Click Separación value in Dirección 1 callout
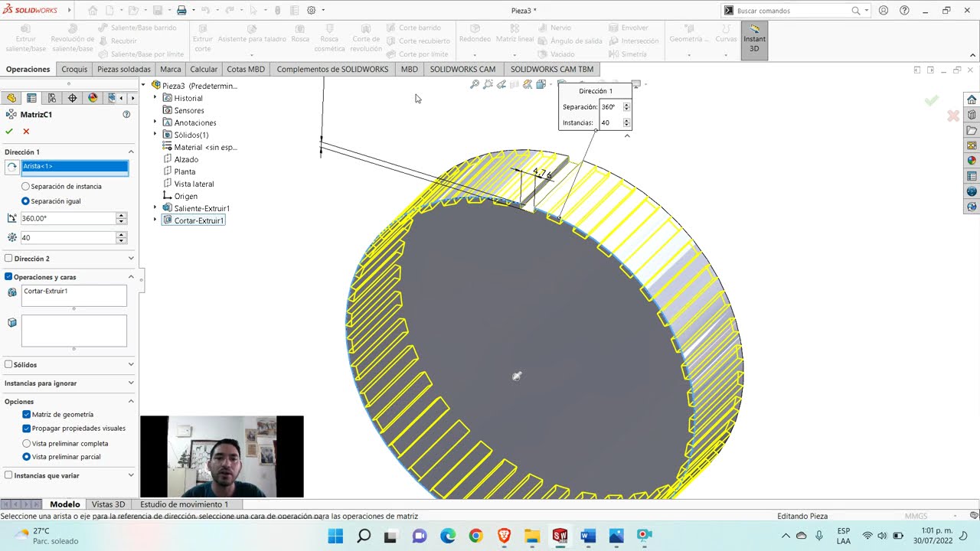Screen dimensions: 980x551 click(x=610, y=107)
